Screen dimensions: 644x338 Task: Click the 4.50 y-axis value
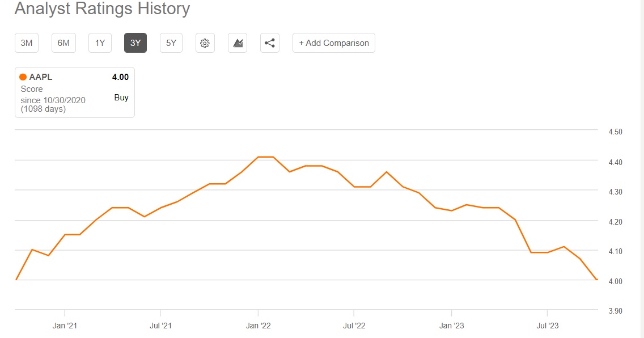pos(615,132)
